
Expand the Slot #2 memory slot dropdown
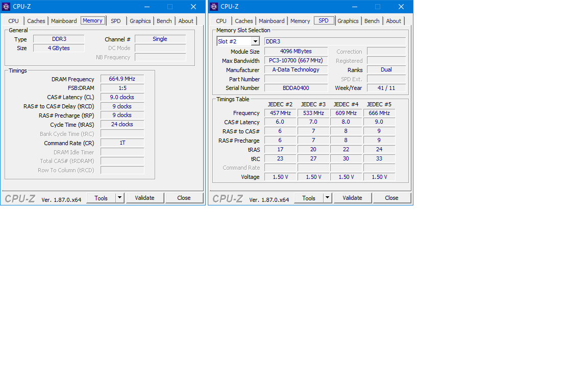[255, 41]
